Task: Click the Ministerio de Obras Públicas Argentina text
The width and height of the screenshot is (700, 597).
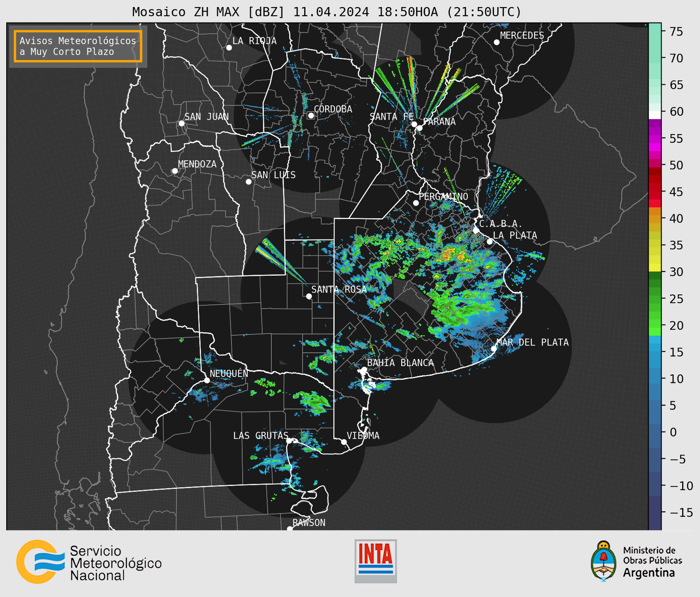Action: [x=652, y=562]
